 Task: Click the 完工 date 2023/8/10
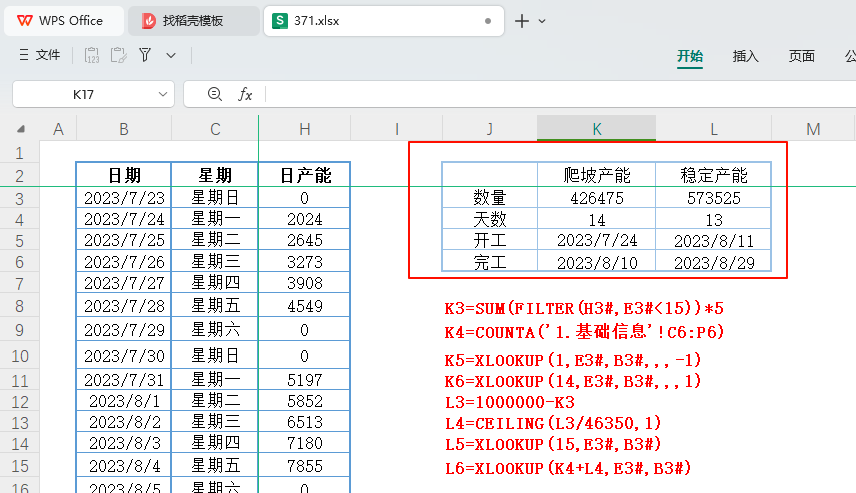point(597,262)
